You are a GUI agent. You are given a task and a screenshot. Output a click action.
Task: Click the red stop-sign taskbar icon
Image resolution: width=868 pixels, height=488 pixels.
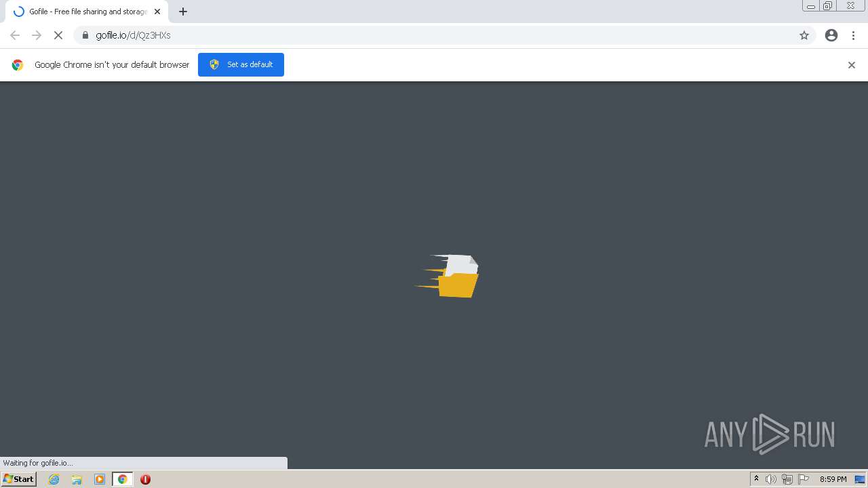(x=145, y=479)
